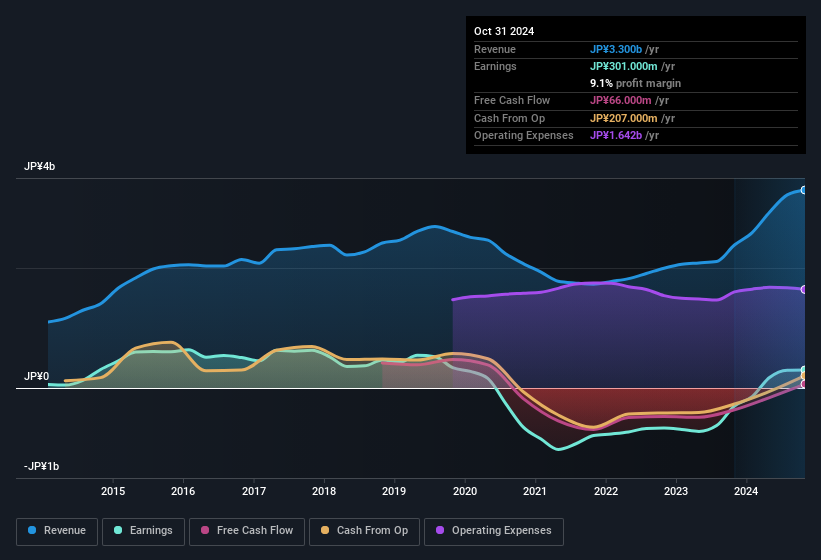Toggle the Revenue legend button
Viewport: 821px width, 560px height.
57,531
